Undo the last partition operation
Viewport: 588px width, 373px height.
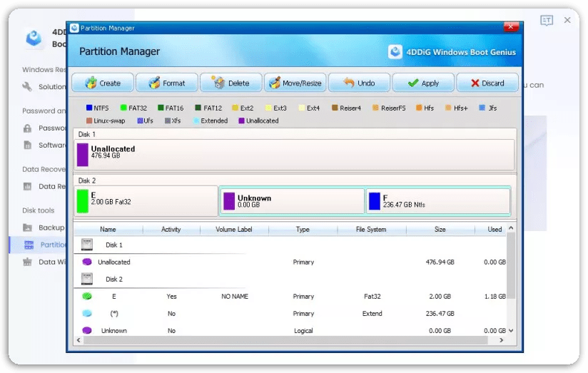[x=359, y=83]
